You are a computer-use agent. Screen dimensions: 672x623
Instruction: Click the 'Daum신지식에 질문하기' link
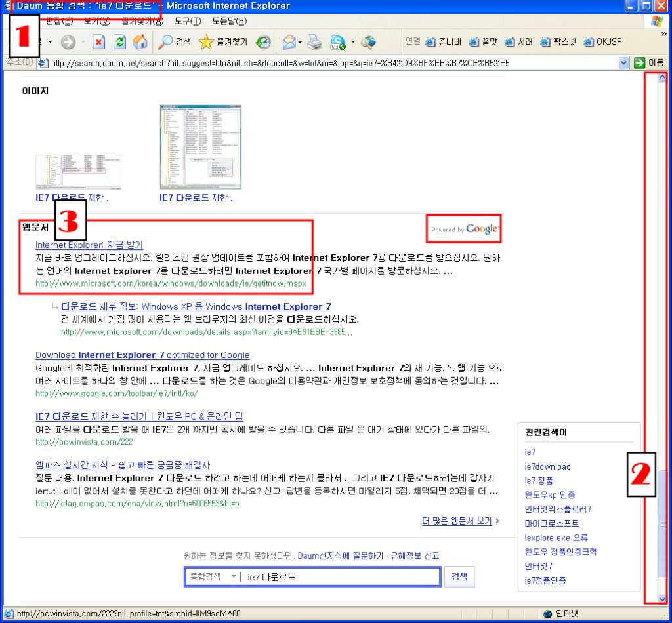(x=341, y=555)
